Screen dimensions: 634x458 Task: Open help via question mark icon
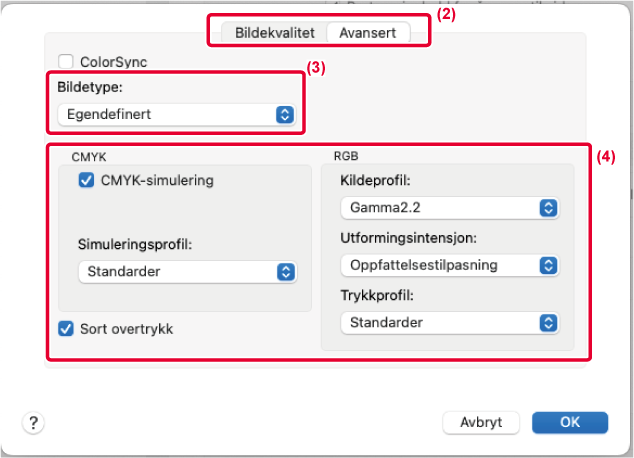33,423
